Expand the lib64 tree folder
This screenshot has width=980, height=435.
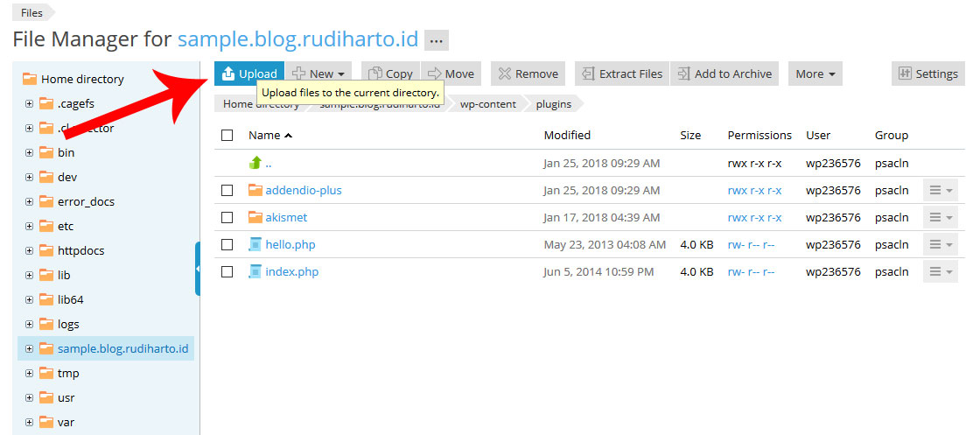29,299
